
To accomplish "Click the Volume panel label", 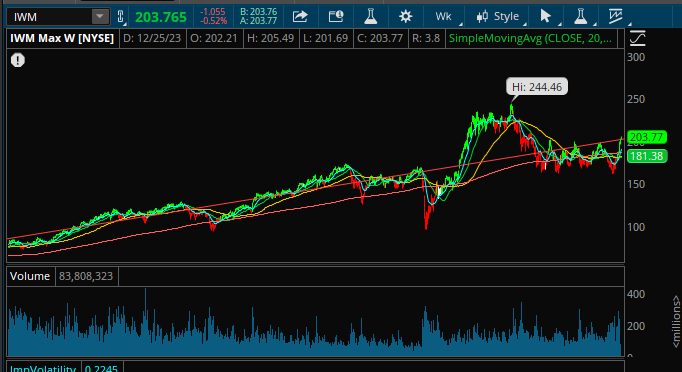I will pyautogui.click(x=30, y=276).
